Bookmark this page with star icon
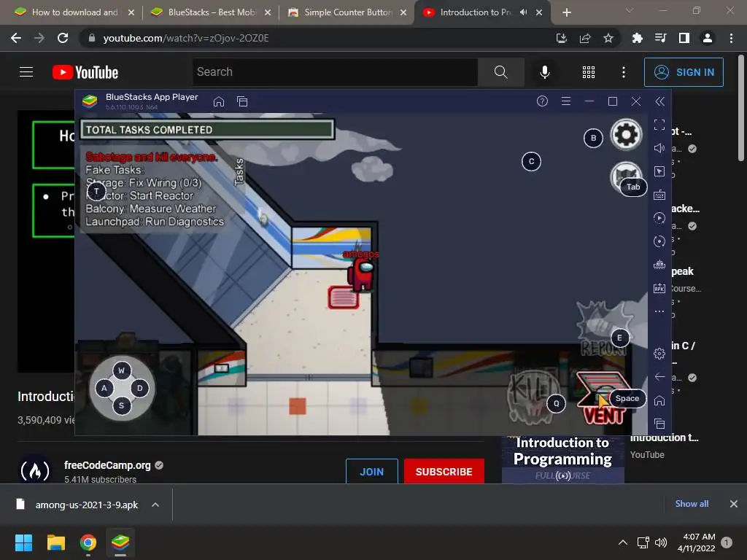747x560 pixels. pyautogui.click(x=608, y=38)
